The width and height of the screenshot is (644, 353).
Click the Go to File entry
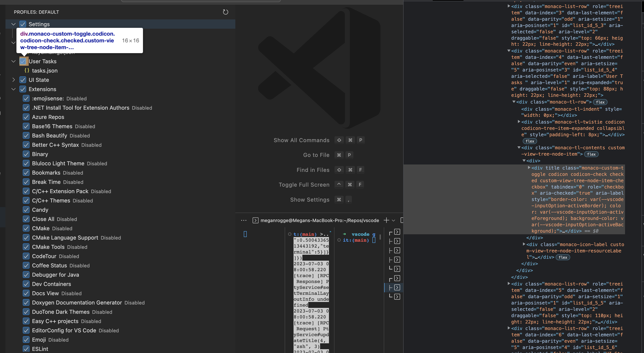coord(316,155)
